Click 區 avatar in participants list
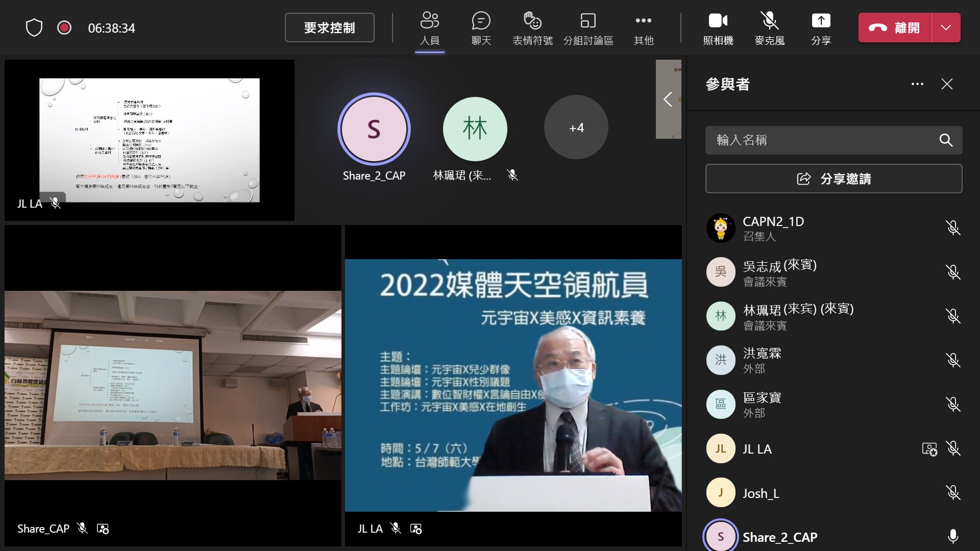 721,405
